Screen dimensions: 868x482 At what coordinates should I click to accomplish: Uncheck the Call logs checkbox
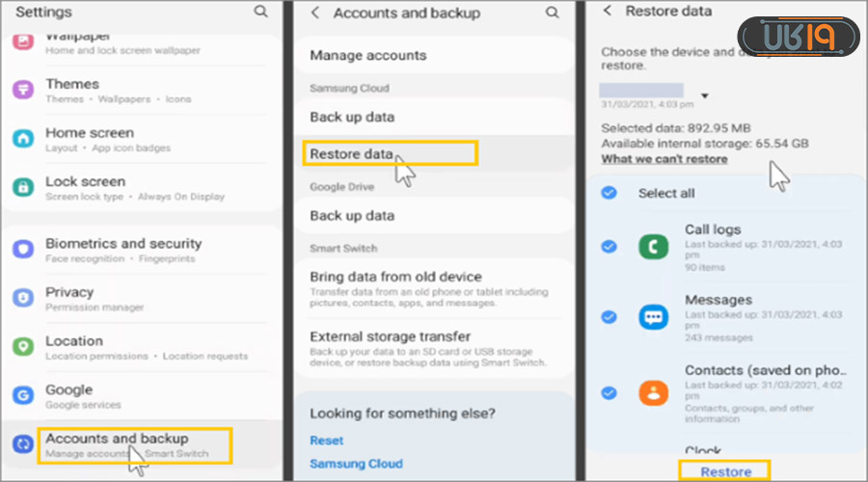coord(609,247)
